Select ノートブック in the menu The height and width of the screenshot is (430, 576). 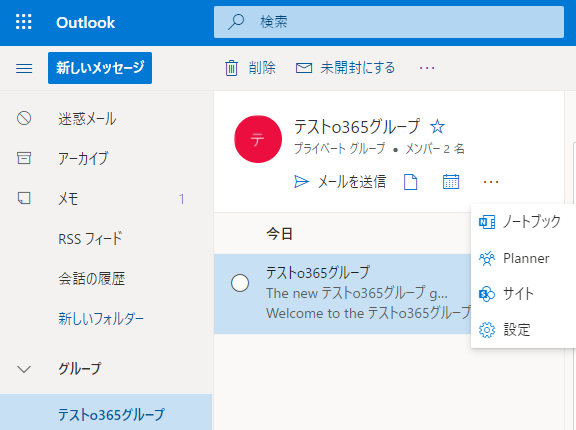[532, 221]
